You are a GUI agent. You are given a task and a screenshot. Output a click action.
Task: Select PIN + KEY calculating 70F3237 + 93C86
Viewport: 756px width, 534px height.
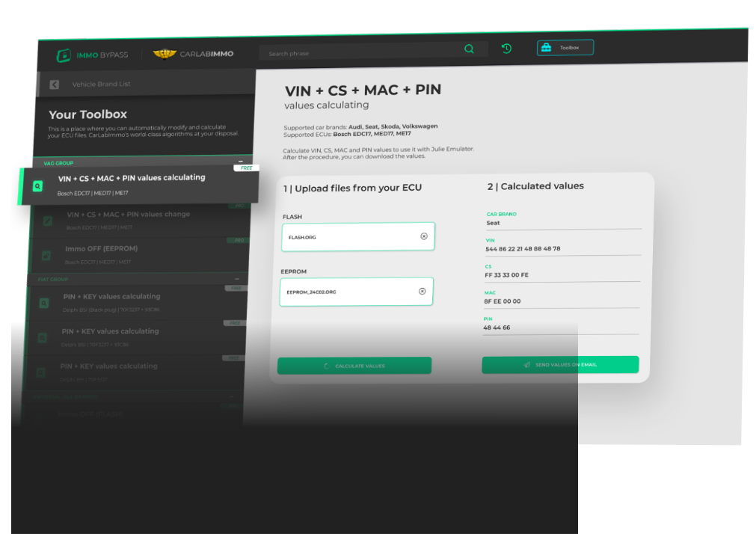138,337
